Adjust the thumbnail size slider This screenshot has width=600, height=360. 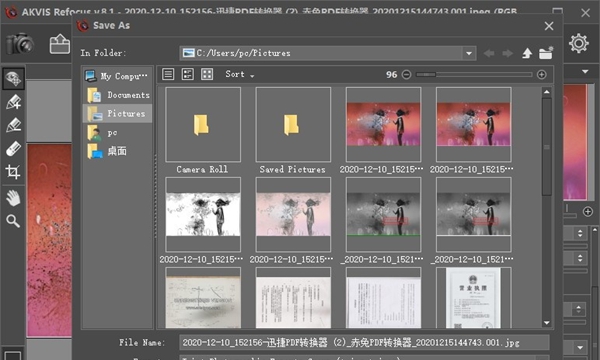pyautogui.click(x=474, y=74)
